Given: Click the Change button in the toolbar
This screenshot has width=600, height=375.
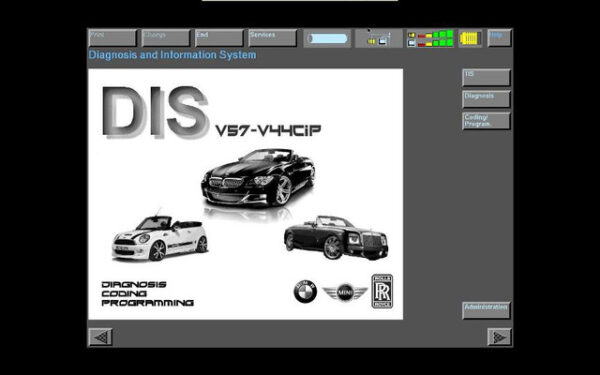Looking at the screenshot, I should (x=166, y=38).
